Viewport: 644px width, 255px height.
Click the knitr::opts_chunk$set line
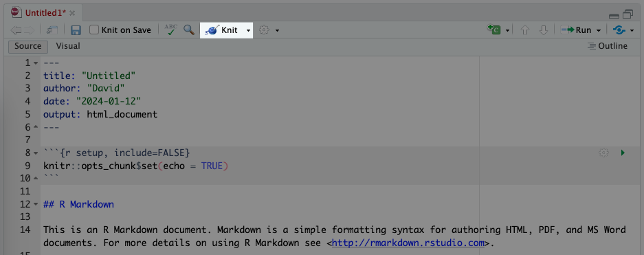pos(135,166)
